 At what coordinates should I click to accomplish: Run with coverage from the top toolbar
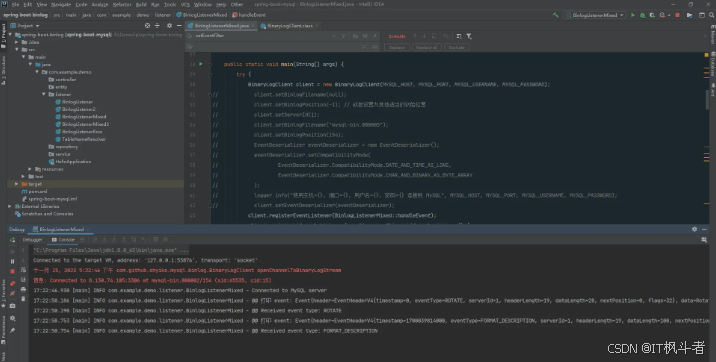click(x=652, y=15)
